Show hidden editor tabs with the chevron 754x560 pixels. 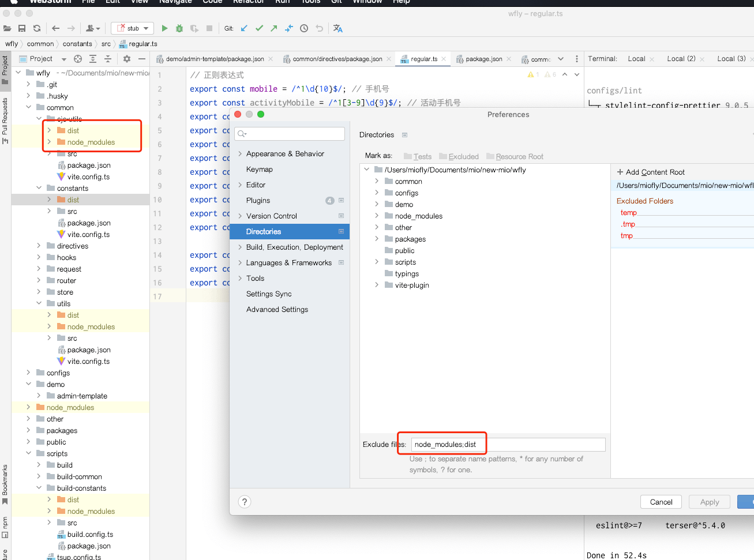(x=561, y=59)
